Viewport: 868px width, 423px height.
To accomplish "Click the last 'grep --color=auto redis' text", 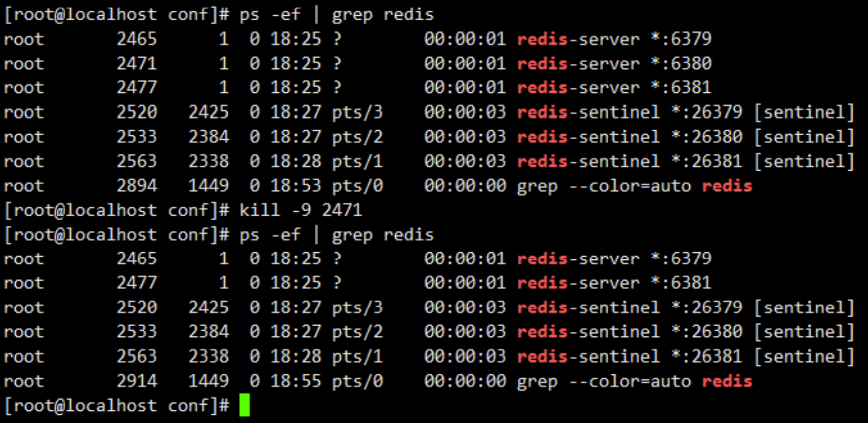I will (635, 381).
